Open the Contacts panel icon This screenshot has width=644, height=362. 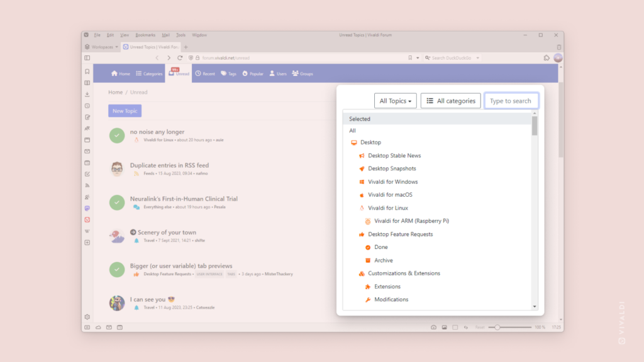(x=87, y=197)
